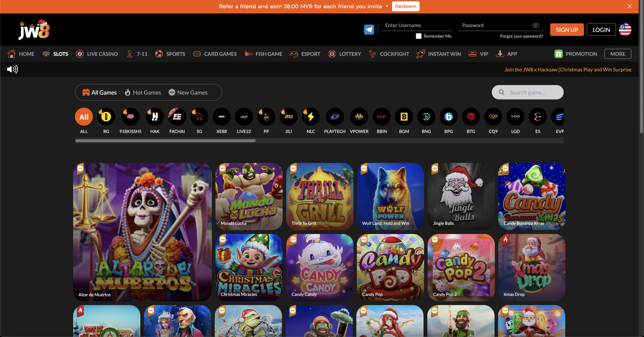Click the JW8 logo

pos(34,30)
